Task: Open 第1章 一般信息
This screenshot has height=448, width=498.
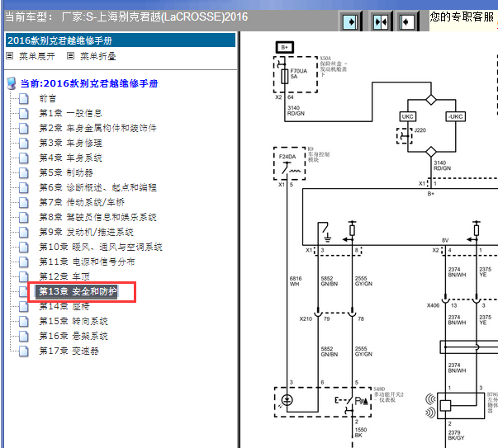Action: [x=70, y=113]
